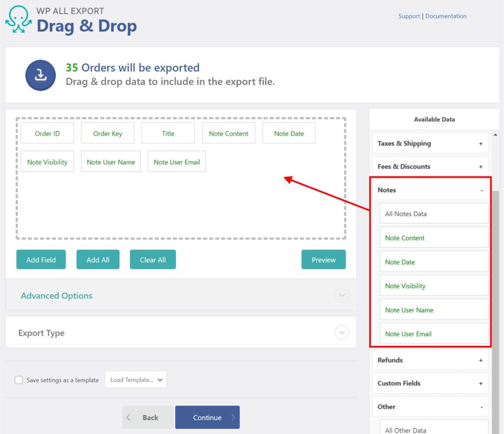Click Continue to proceed
The image size is (504, 434).
coord(207,416)
